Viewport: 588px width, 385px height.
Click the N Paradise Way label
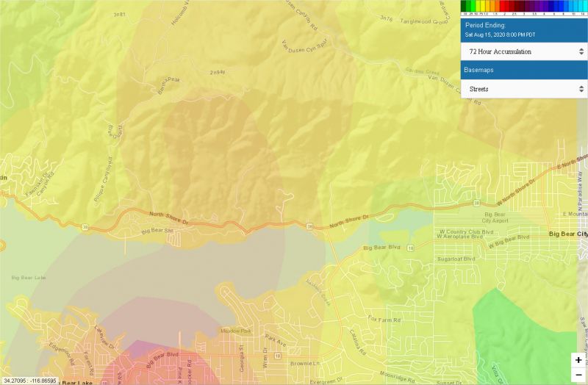click(x=580, y=191)
